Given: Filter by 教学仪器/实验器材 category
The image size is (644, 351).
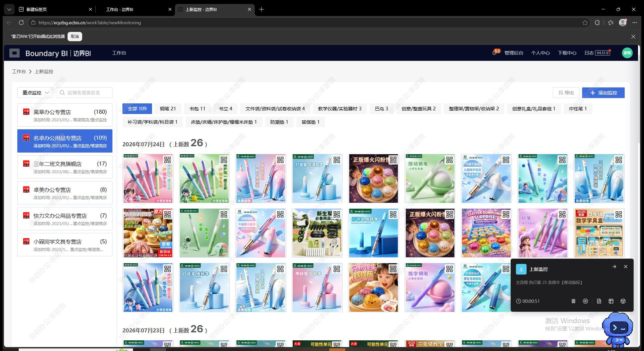Looking at the screenshot, I should [340, 109].
